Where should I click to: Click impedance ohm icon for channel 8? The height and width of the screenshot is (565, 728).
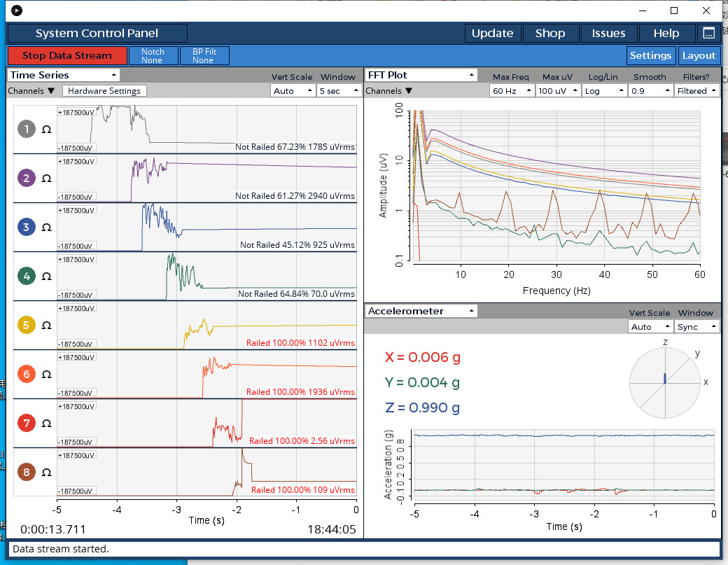46,473
